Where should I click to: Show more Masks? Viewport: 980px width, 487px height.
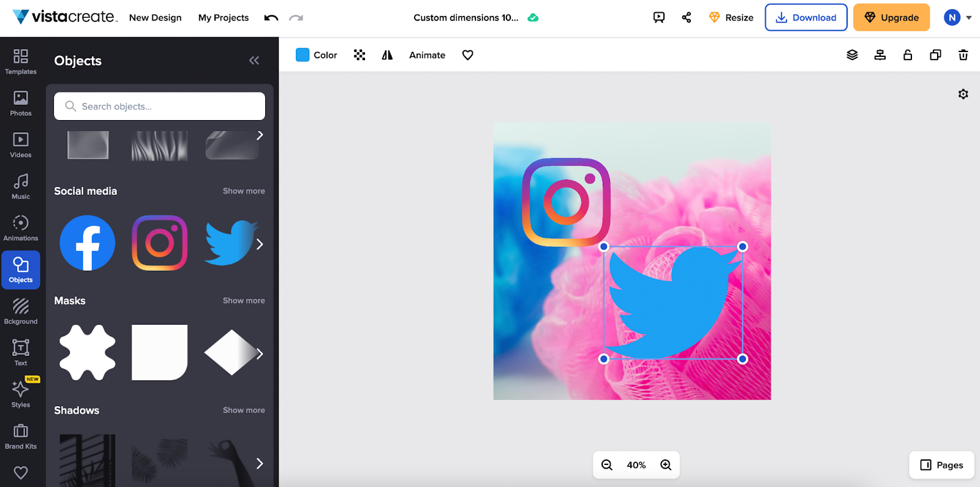(x=244, y=301)
